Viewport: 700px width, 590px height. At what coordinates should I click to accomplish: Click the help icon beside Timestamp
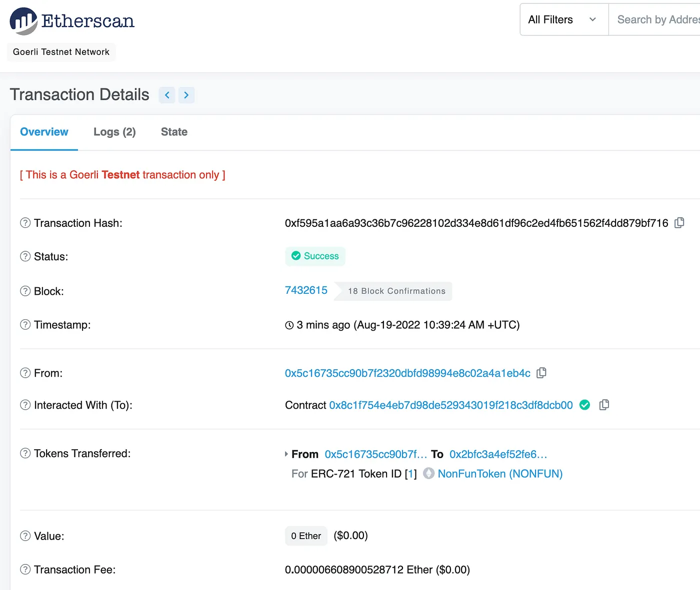click(x=25, y=325)
